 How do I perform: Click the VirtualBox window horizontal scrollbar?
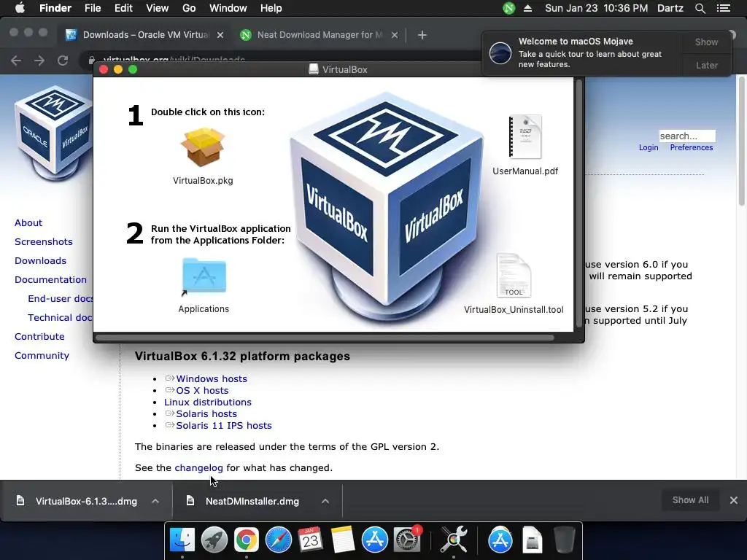coord(325,338)
